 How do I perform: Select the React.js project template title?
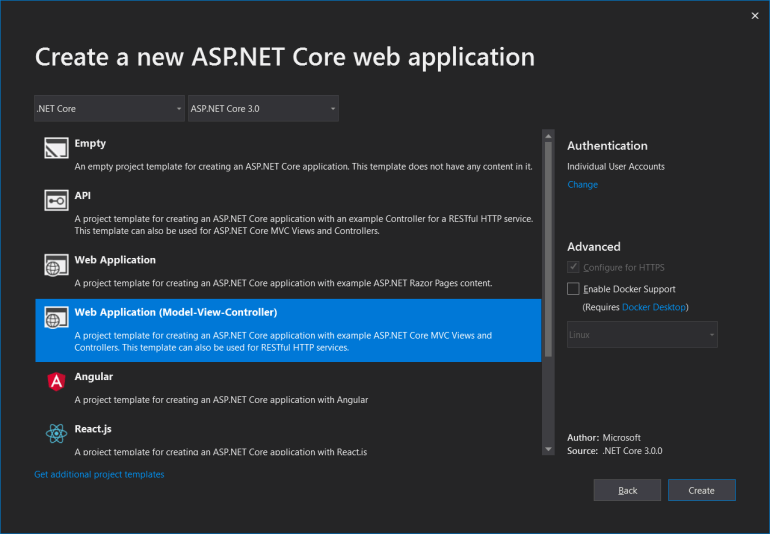tap(93, 429)
